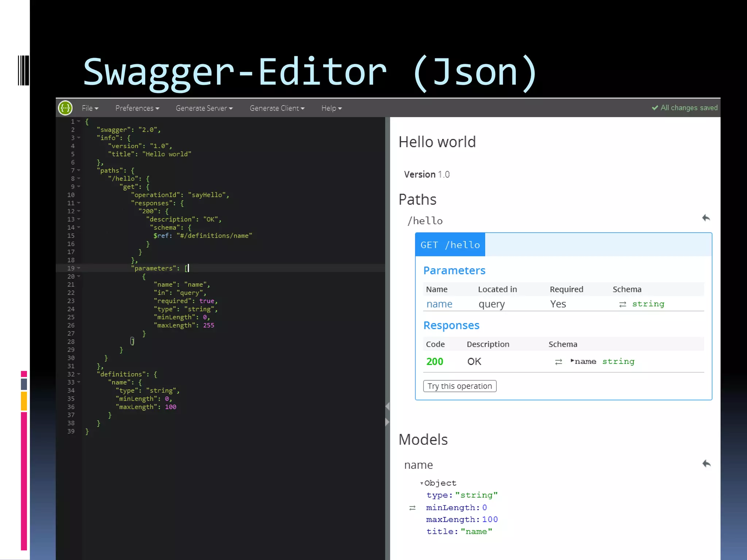Fold code at line 1

tap(78, 121)
